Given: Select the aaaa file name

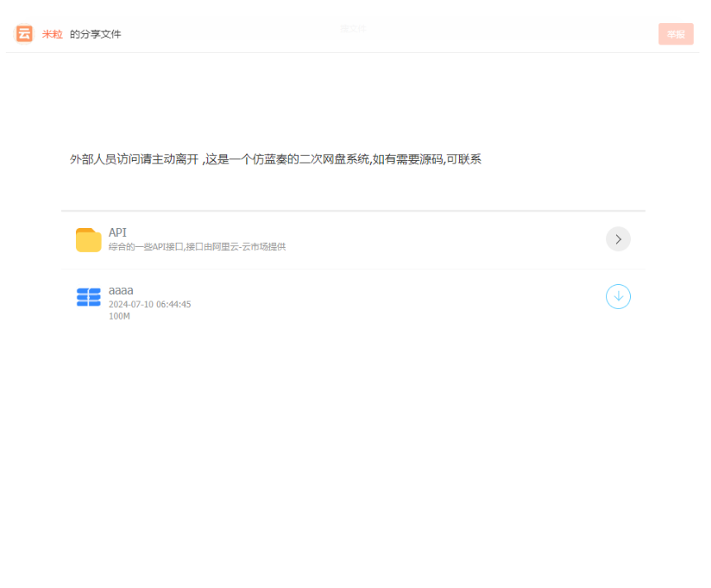Looking at the screenshot, I should coord(120,290).
